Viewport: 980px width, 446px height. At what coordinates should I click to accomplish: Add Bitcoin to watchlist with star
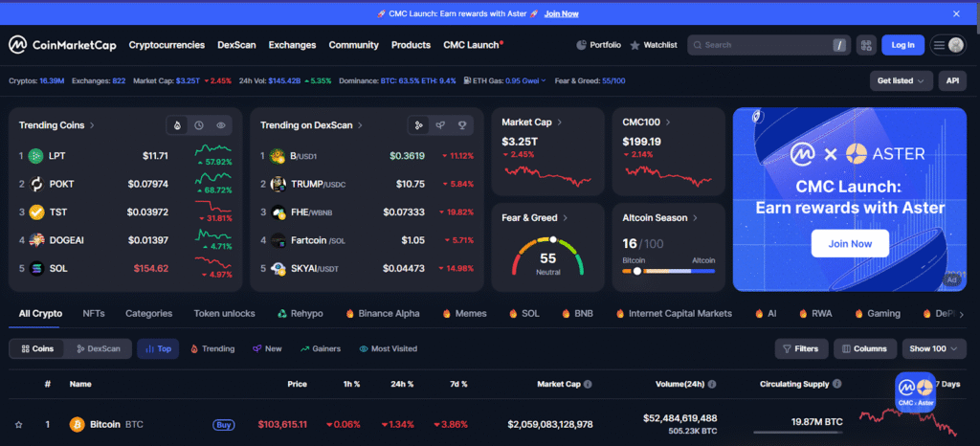(19, 425)
